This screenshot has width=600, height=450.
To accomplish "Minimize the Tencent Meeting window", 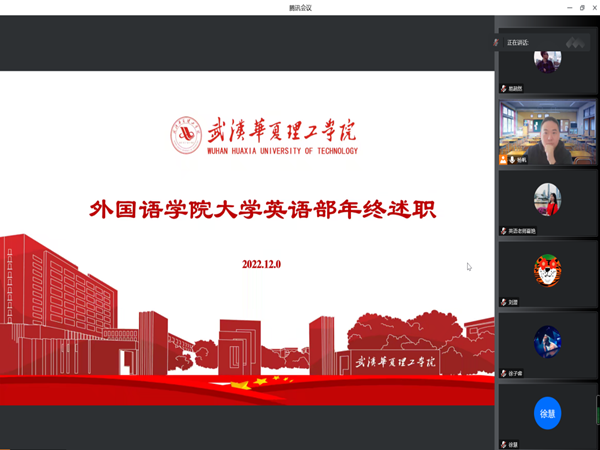I will coord(570,8).
